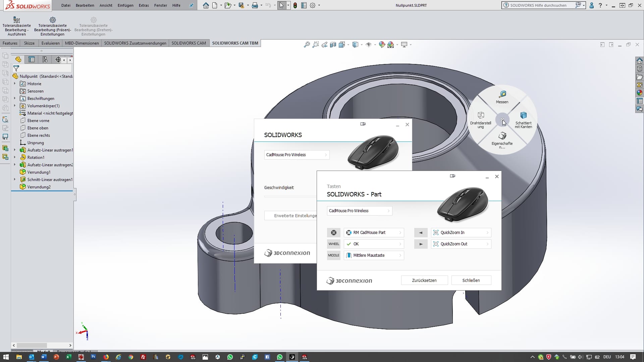Switch to the Evaluieren tab

[50, 43]
